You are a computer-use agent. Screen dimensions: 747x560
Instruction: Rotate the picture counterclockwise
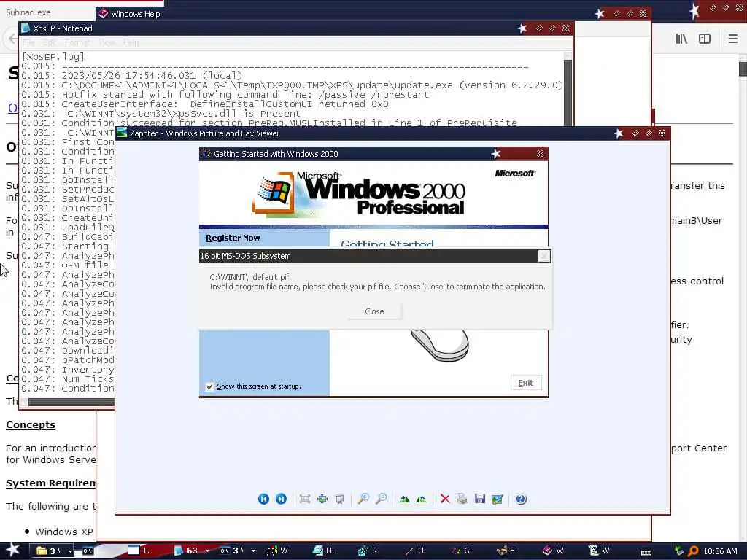coord(421,499)
